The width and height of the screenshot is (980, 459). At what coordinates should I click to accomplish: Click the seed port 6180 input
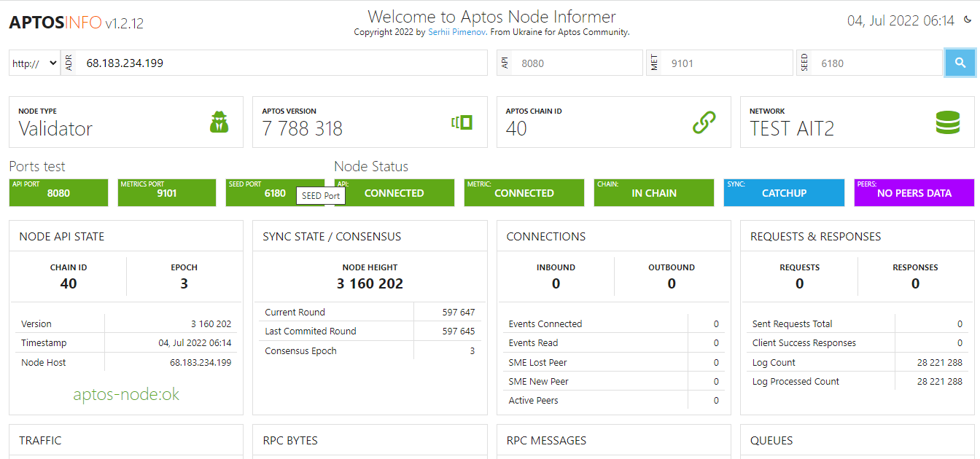pyautogui.click(x=878, y=63)
